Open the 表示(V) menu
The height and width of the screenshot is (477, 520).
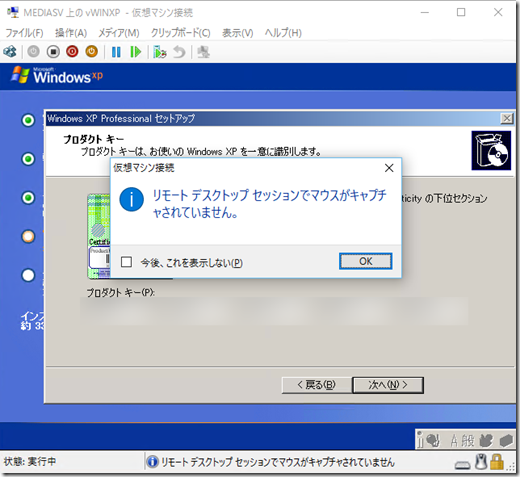(238, 33)
